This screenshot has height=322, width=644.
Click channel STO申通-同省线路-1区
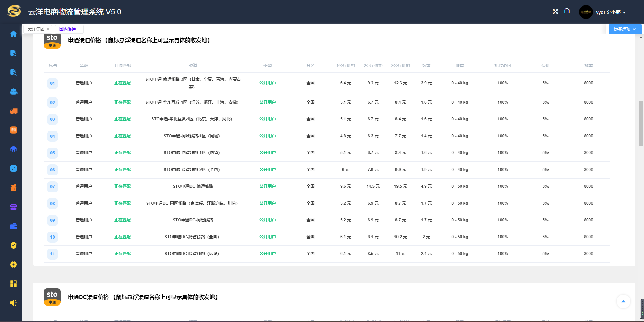click(x=192, y=153)
